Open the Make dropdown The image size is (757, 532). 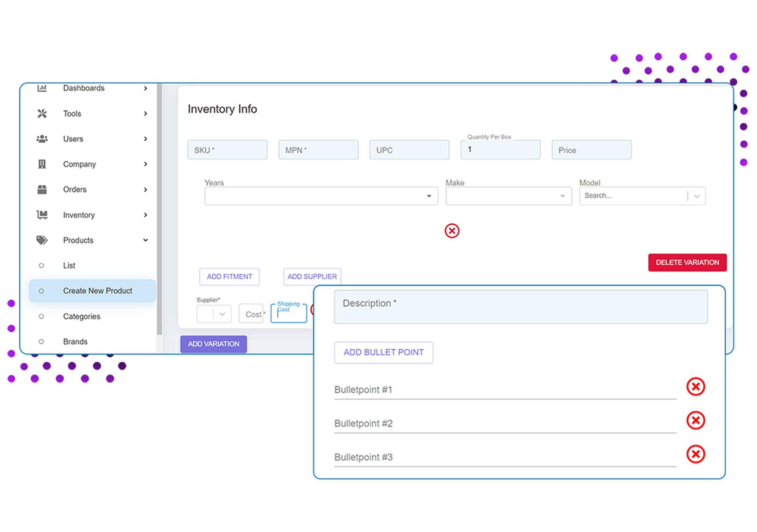click(x=508, y=196)
